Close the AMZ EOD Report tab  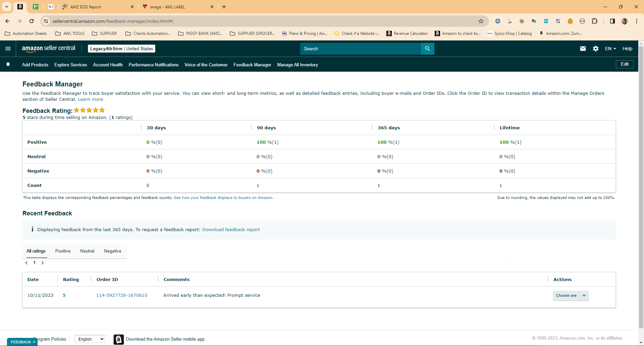[132, 7]
